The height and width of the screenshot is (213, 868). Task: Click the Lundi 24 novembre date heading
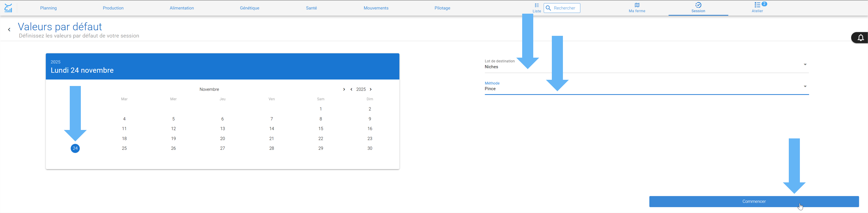[82, 70]
